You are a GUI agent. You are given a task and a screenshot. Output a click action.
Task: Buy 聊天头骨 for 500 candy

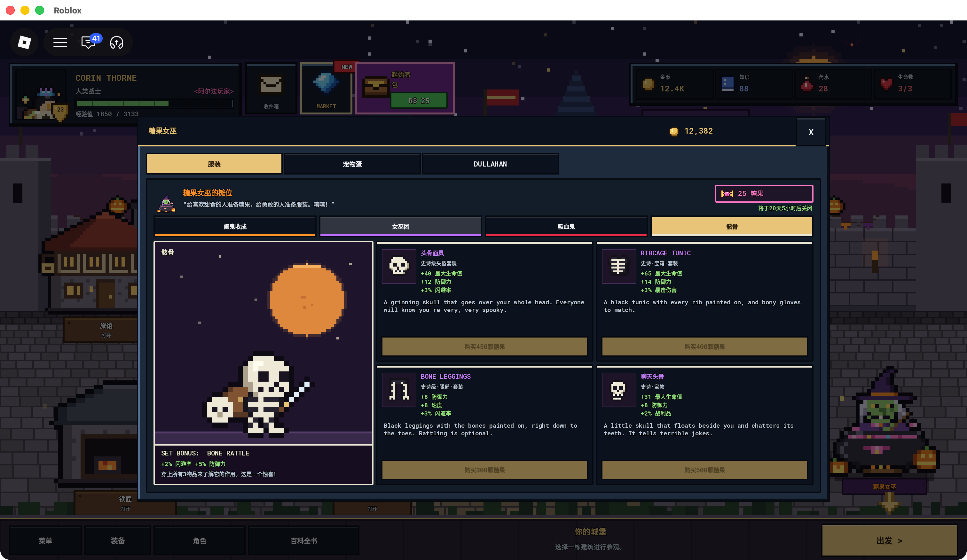pos(704,470)
